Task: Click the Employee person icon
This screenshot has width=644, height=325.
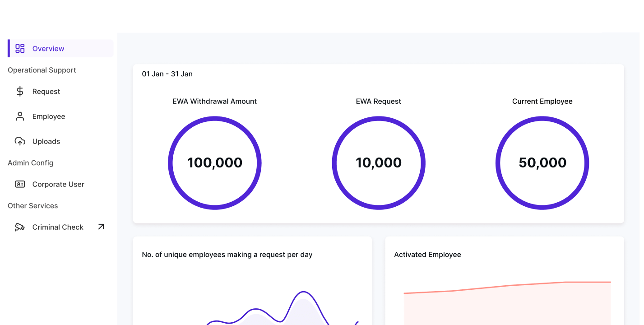Action: pyautogui.click(x=20, y=116)
